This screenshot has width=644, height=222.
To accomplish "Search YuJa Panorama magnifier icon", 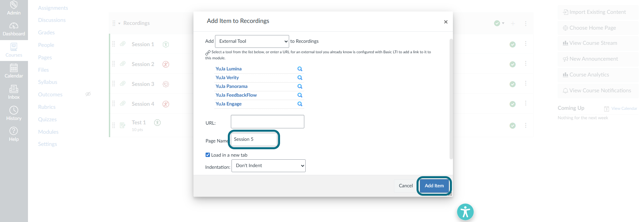I will coord(300,86).
